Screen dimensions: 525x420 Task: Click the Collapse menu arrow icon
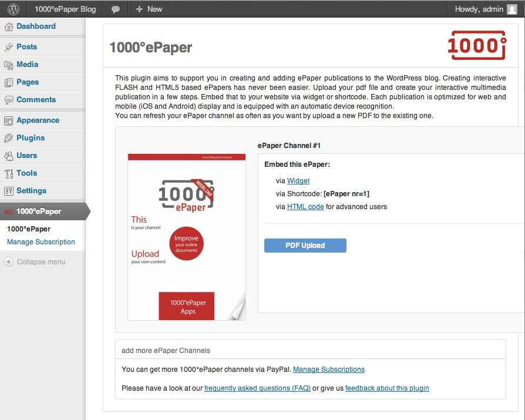(9, 262)
